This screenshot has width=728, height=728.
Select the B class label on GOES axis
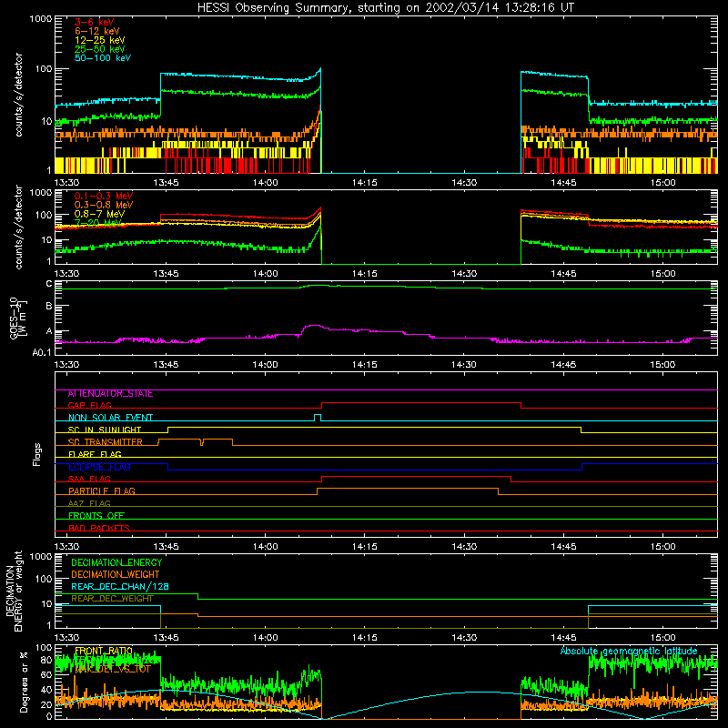(x=49, y=306)
